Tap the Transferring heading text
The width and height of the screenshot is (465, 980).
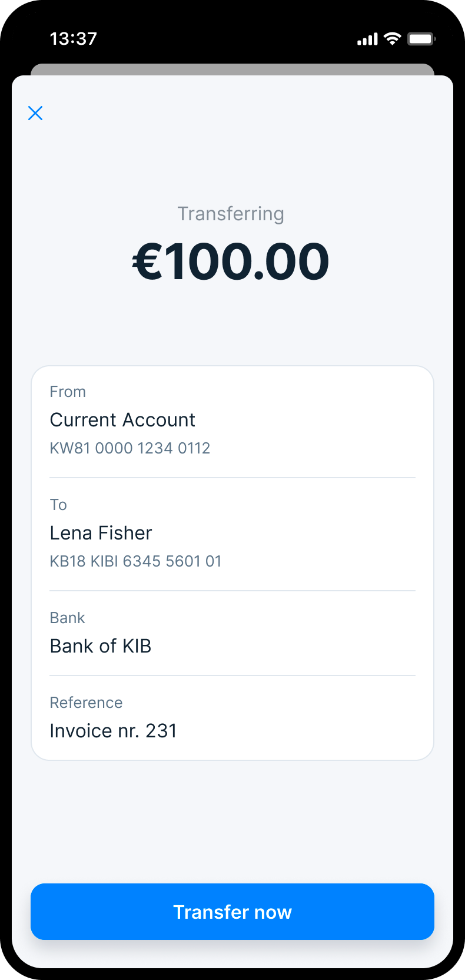point(231,214)
